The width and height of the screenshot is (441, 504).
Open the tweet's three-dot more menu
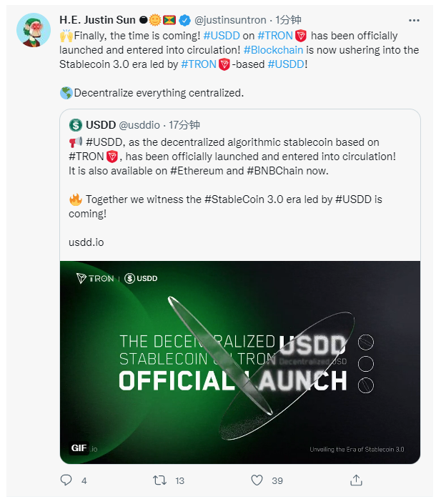(x=415, y=20)
